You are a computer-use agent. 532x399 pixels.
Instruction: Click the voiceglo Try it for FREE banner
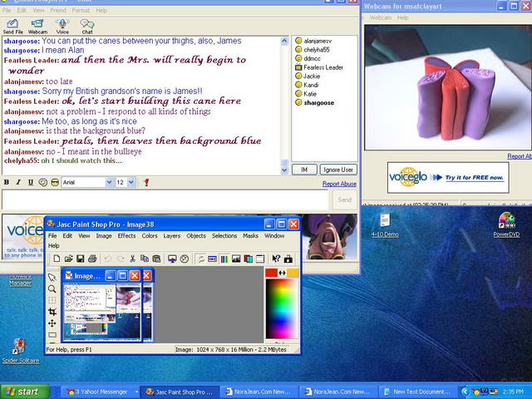(448, 177)
